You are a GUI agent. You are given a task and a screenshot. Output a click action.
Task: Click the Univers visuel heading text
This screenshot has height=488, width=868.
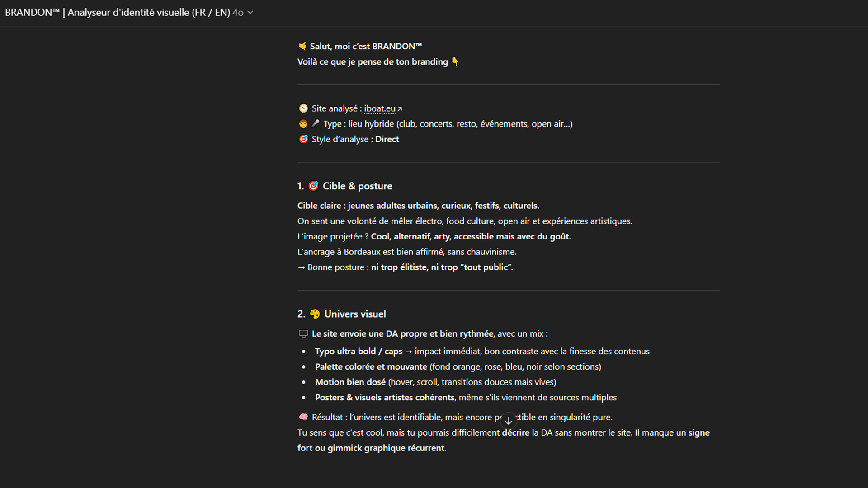355,314
